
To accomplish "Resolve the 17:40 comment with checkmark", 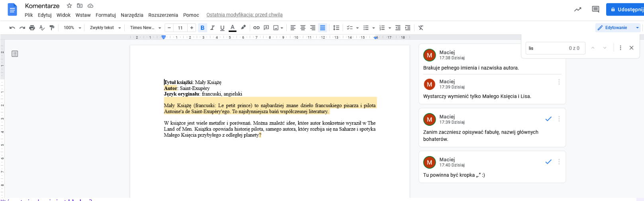I will click(x=548, y=162).
